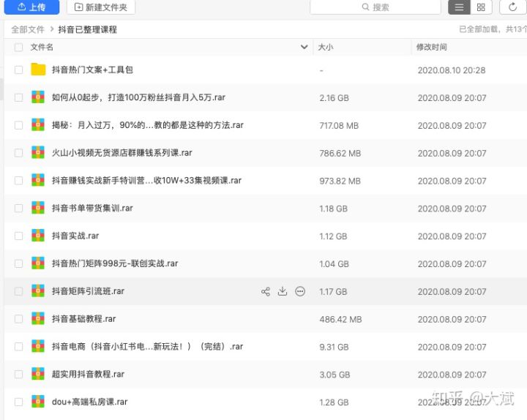Click rar icon of dou+高端私房课 file
Viewport: 527px width, 420px height.
pos(38,402)
